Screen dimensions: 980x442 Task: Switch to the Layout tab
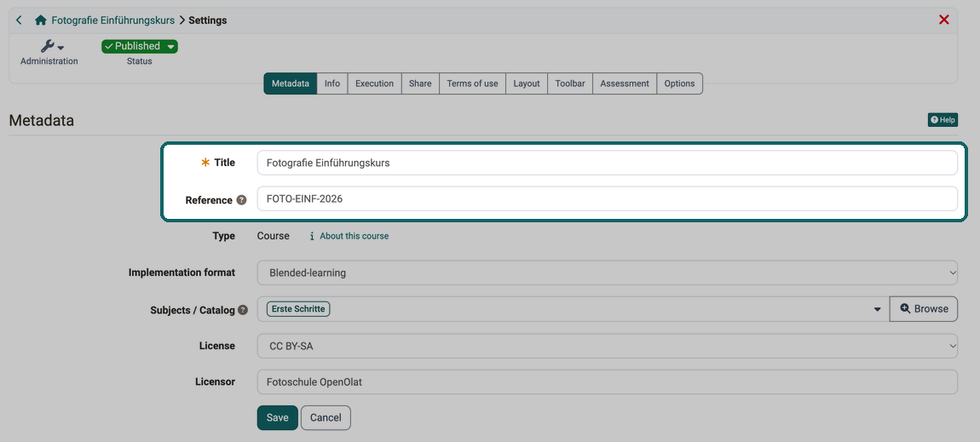pyautogui.click(x=527, y=83)
